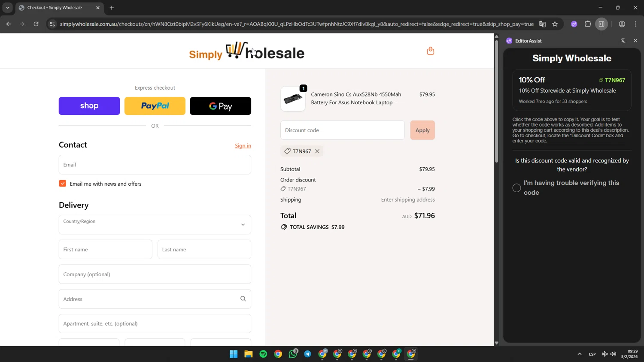Click the Address input field
Viewport: 644px width, 362px height.
point(155,299)
